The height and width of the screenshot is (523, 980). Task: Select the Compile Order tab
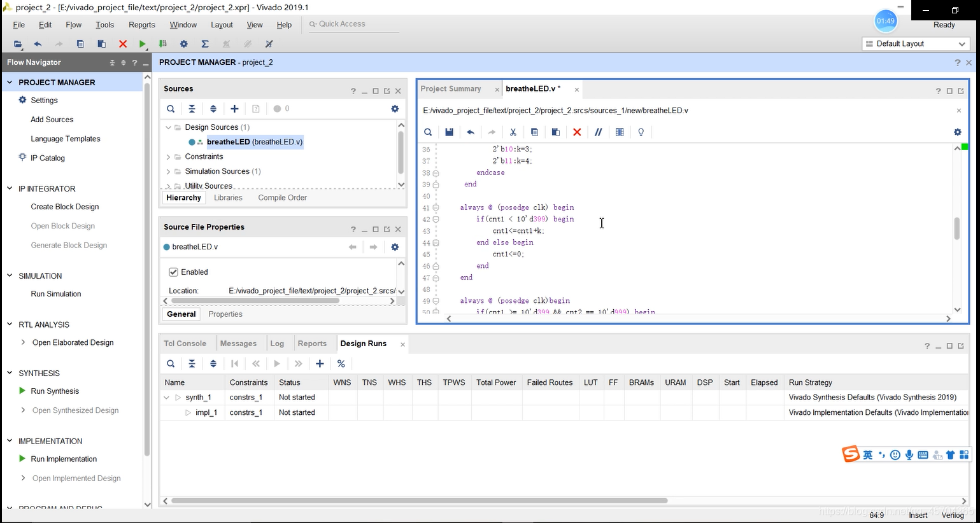tap(283, 198)
